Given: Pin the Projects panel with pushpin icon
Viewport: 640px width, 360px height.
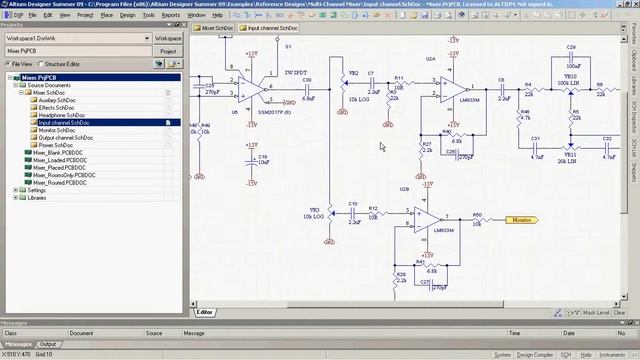Looking at the screenshot, I should [x=177, y=24].
